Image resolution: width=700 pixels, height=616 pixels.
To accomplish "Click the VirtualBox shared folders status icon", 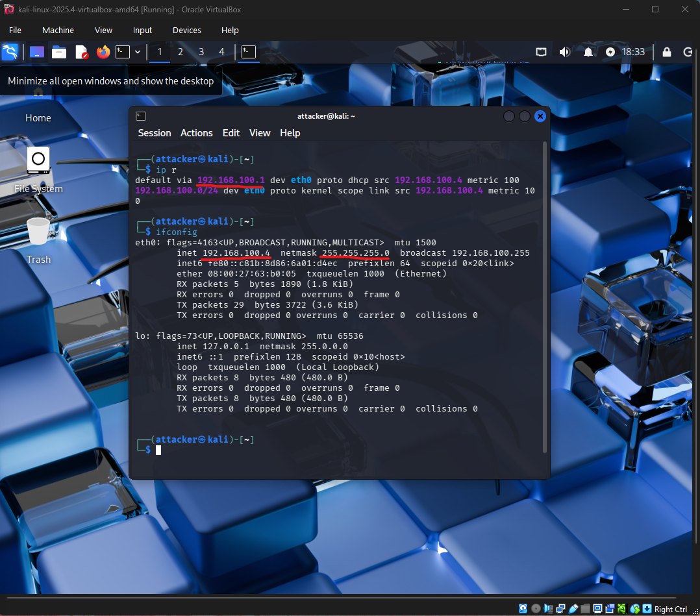I will (584, 609).
